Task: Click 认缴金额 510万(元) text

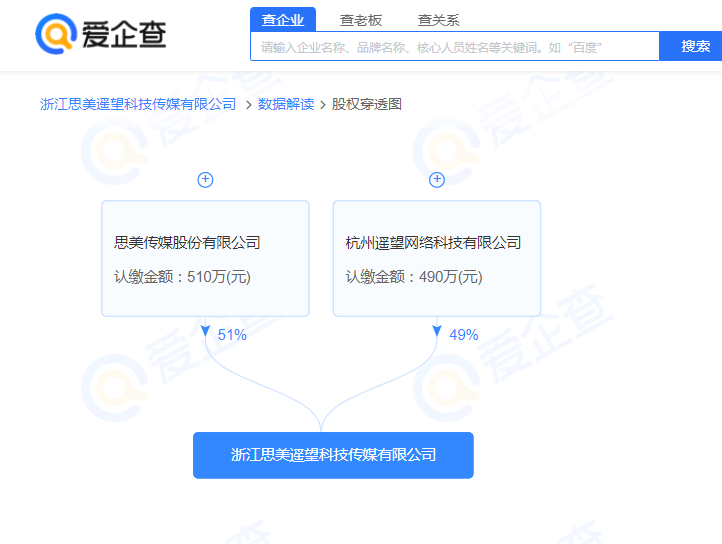Action: pyautogui.click(x=182, y=277)
